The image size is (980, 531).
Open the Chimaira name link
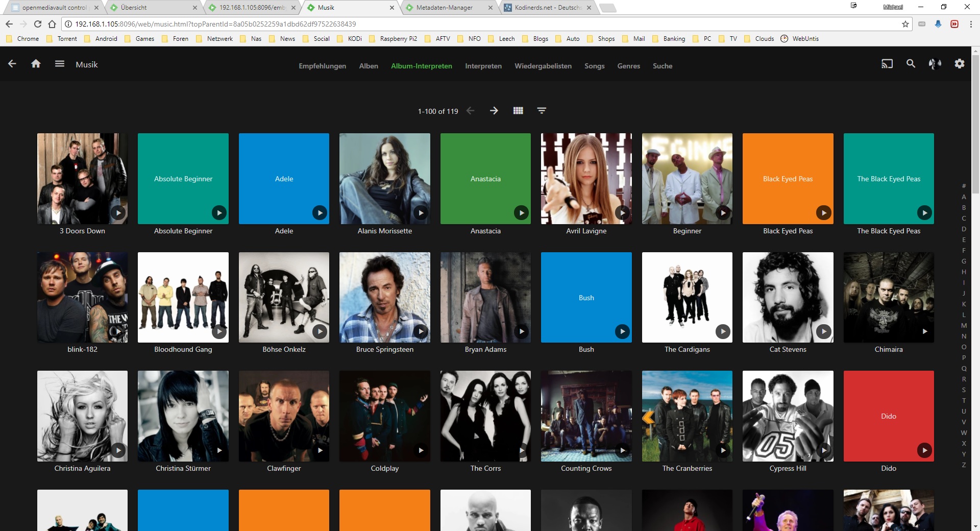tap(889, 349)
